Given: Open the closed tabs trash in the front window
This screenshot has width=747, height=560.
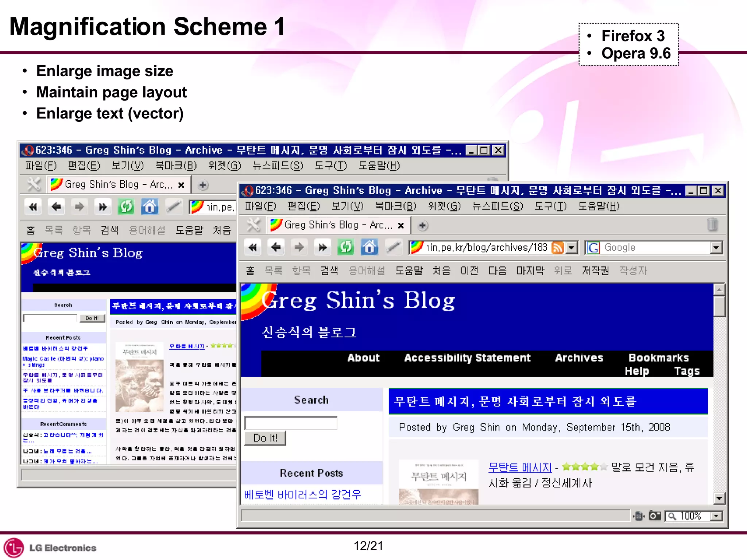Looking at the screenshot, I should (712, 224).
